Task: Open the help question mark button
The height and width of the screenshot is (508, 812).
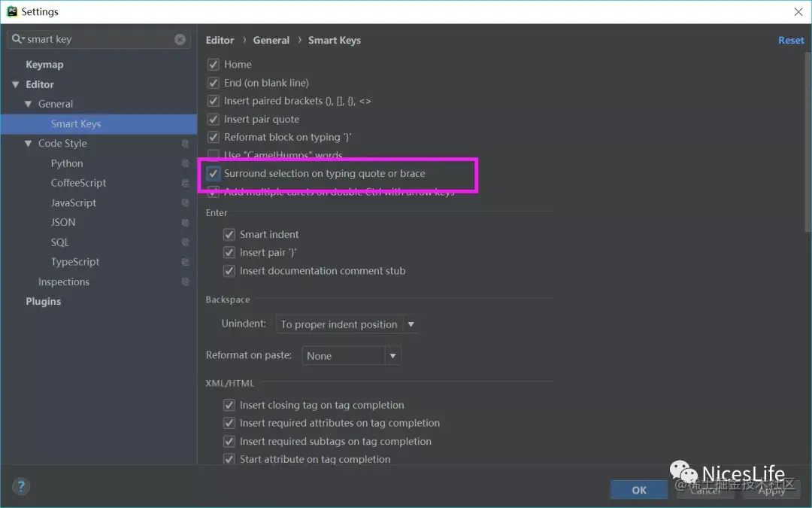Action: click(x=21, y=486)
